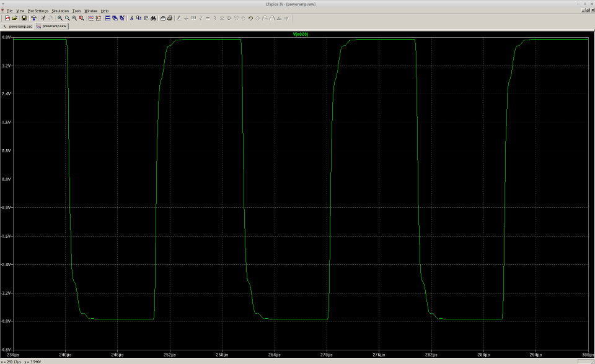Click the 4.0V top axis label

pyautogui.click(x=6, y=37)
